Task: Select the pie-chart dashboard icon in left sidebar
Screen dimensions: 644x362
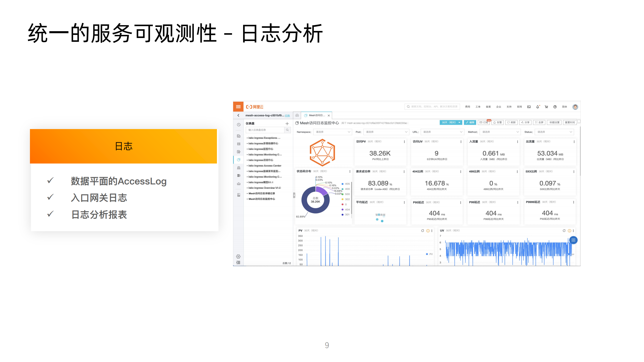Action: point(238,159)
